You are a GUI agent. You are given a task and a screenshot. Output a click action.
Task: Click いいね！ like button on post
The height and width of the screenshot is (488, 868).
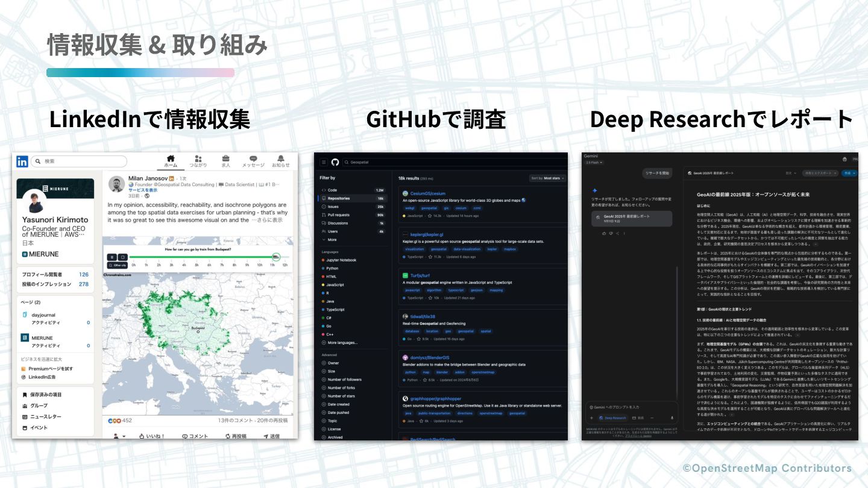click(x=151, y=436)
